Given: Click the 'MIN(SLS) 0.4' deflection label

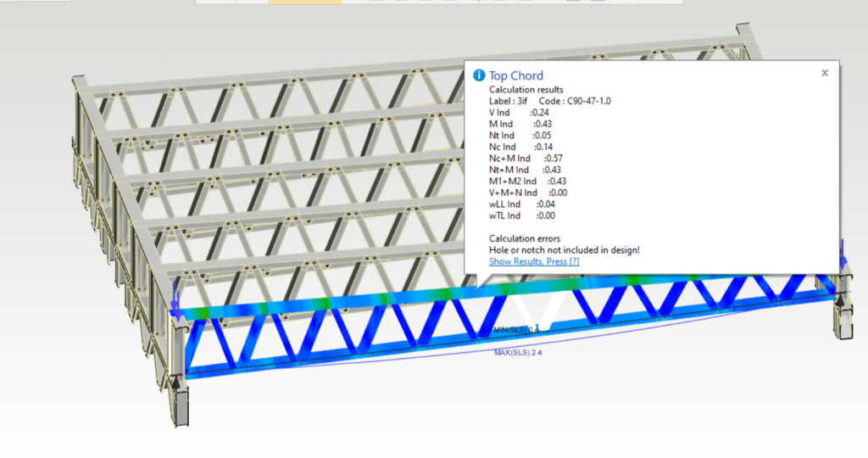Looking at the screenshot, I should coord(516,330).
